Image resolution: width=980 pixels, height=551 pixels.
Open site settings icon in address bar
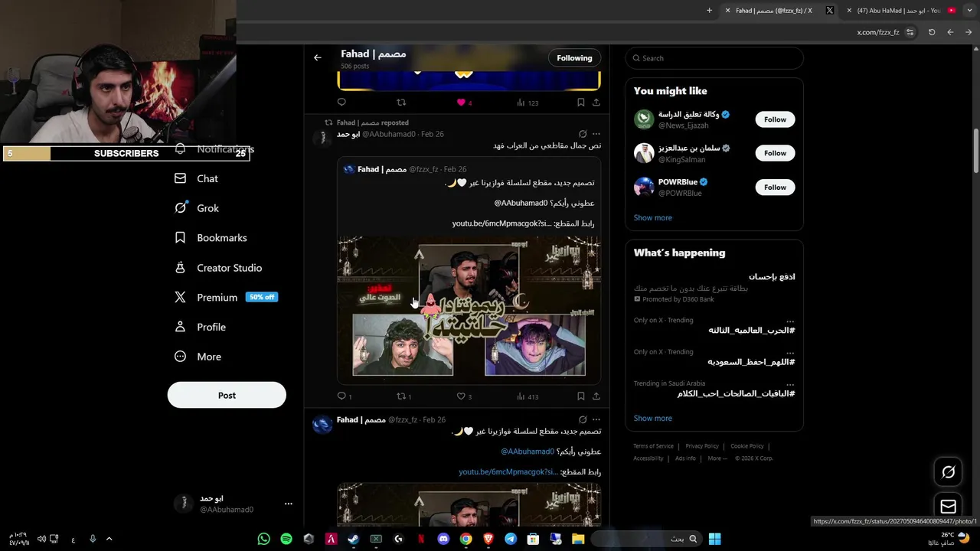(910, 32)
